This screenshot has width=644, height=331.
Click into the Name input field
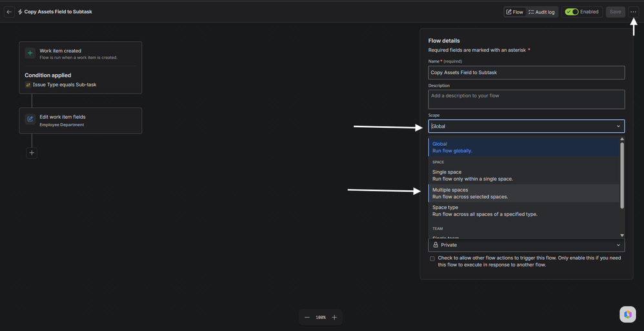tap(527, 73)
